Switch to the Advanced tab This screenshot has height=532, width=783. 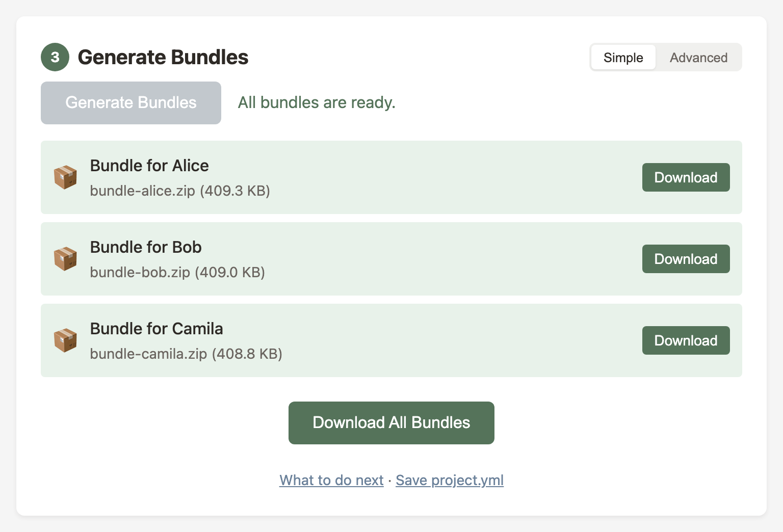point(698,57)
